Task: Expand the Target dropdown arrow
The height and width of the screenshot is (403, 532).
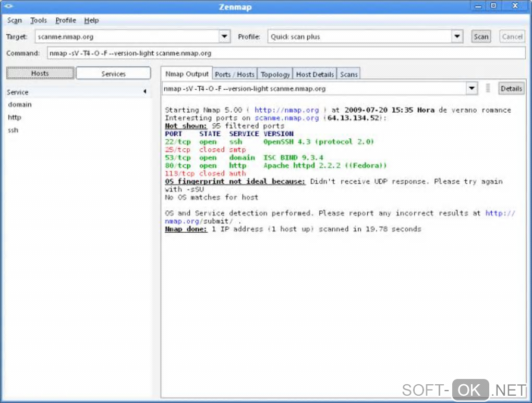Action: tap(225, 37)
